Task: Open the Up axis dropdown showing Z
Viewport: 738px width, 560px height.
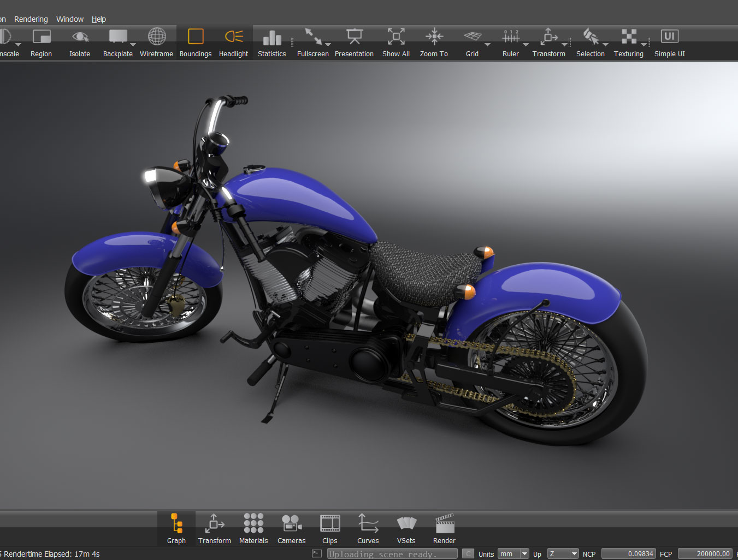Action: [x=563, y=553]
